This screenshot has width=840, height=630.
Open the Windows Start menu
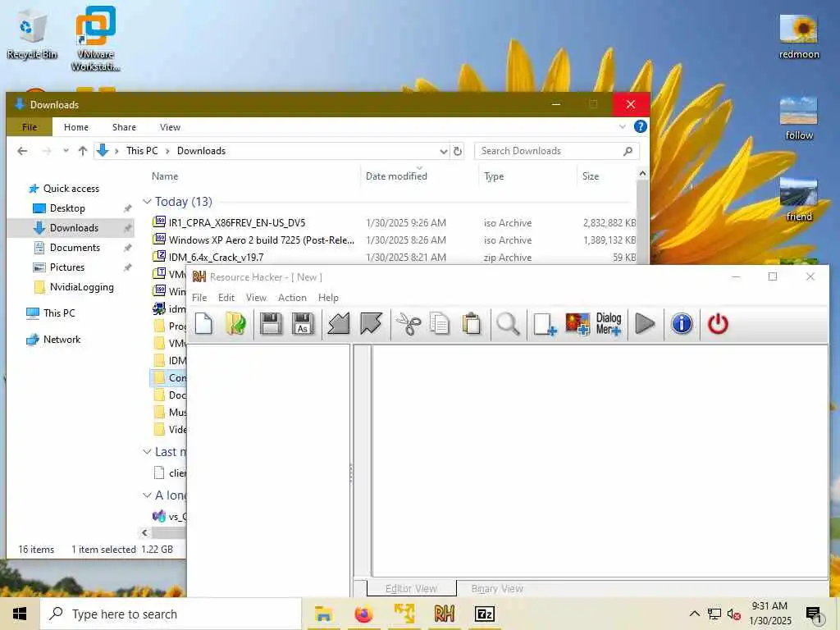[x=20, y=614]
